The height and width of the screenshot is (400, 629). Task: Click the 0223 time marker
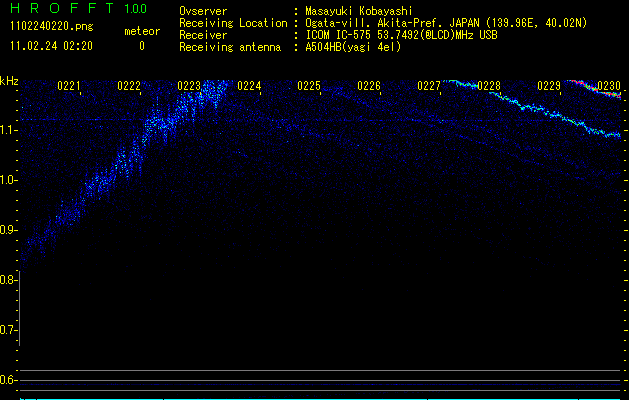coord(189,86)
